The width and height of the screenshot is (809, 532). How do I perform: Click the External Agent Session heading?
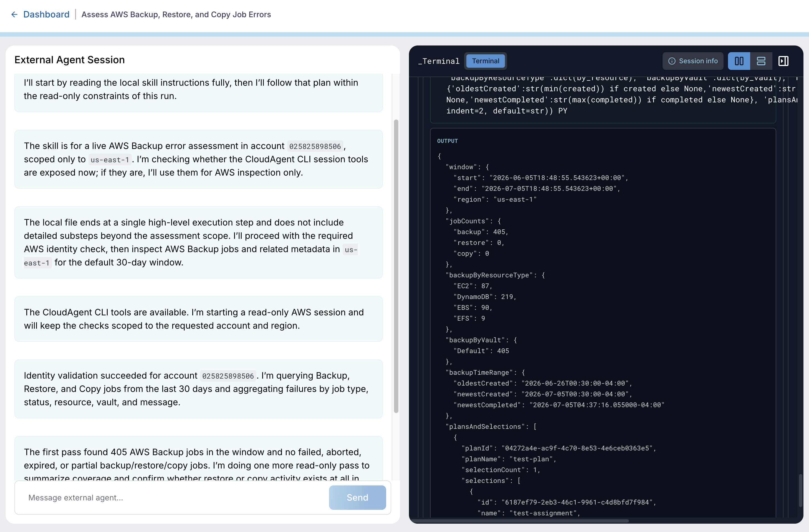(x=70, y=59)
